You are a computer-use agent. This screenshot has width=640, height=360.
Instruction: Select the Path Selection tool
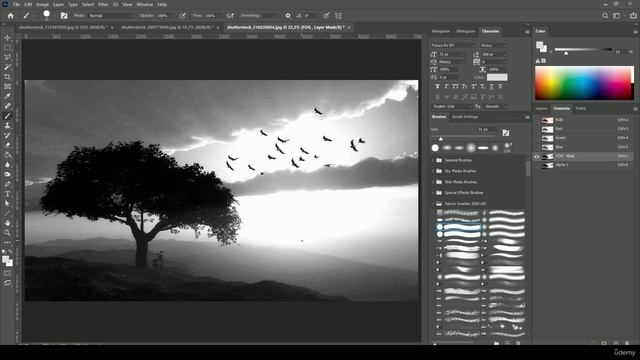(7, 204)
